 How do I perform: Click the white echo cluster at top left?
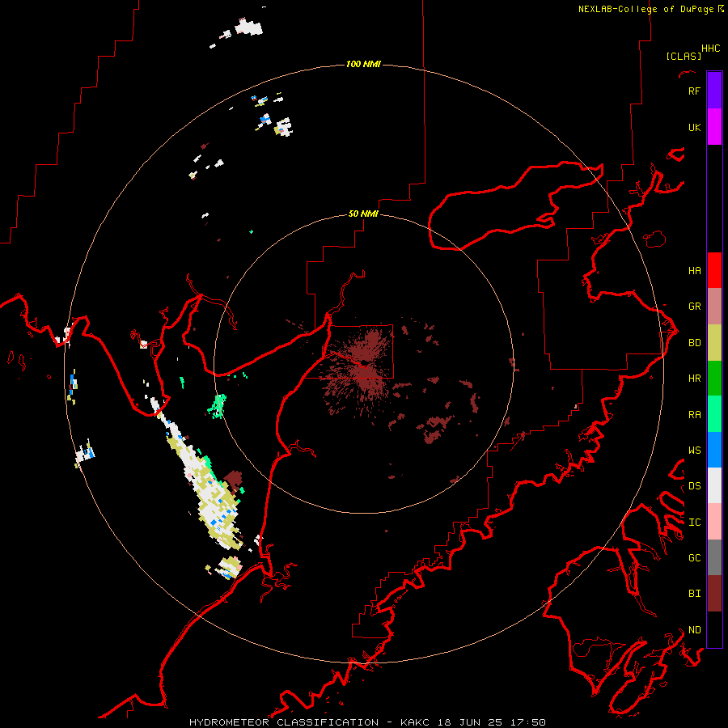point(248,27)
